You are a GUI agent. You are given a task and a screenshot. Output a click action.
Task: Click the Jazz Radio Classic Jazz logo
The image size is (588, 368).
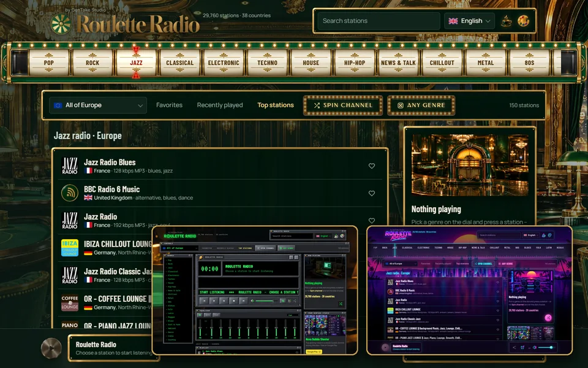click(70, 275)
